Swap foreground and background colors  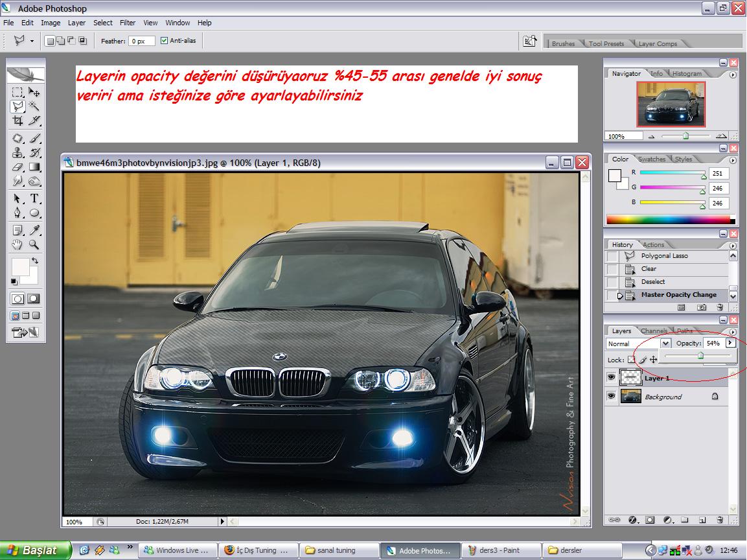click(x=35, y=261)
